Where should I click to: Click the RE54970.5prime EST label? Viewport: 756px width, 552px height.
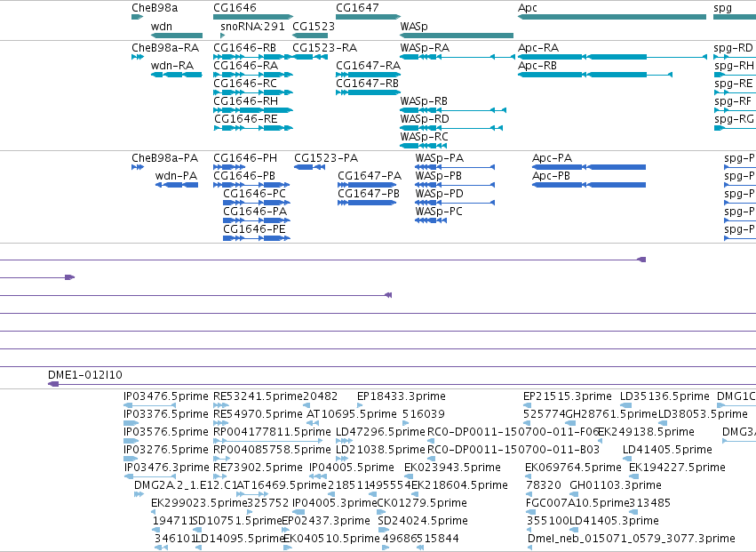pos(258,414)
